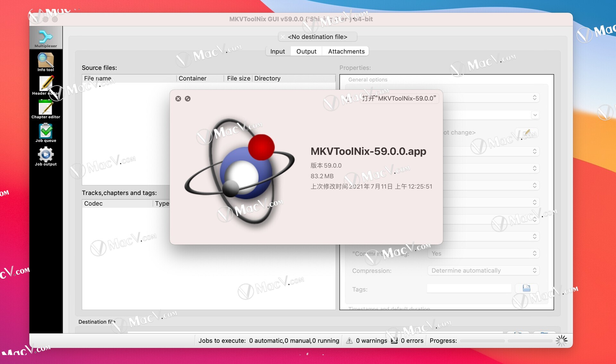Click the MKVToolNix GUI window title

pos(301,19)
